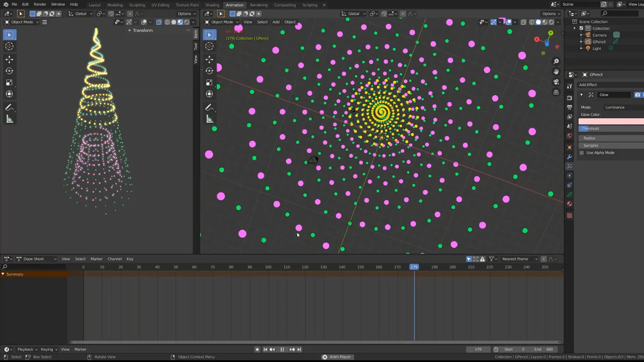Open Render Properties in the properties panel
Viewport: 644px width, 362px height.
pos(569,97)
